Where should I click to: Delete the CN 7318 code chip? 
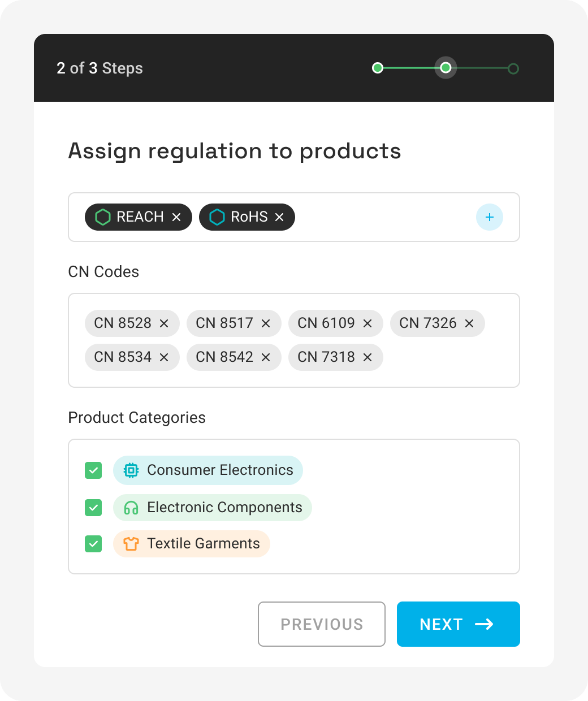(x=367, y=357)
